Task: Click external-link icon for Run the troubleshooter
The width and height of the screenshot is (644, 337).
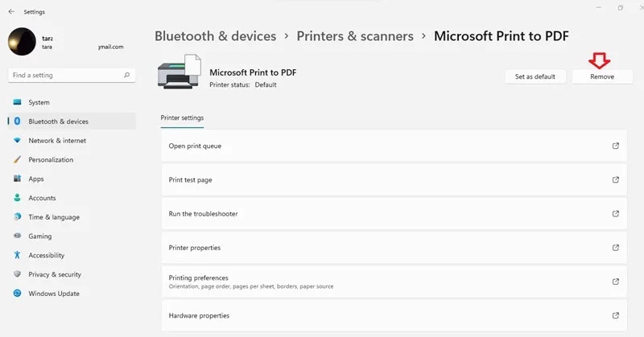Action: coord(615,214)
